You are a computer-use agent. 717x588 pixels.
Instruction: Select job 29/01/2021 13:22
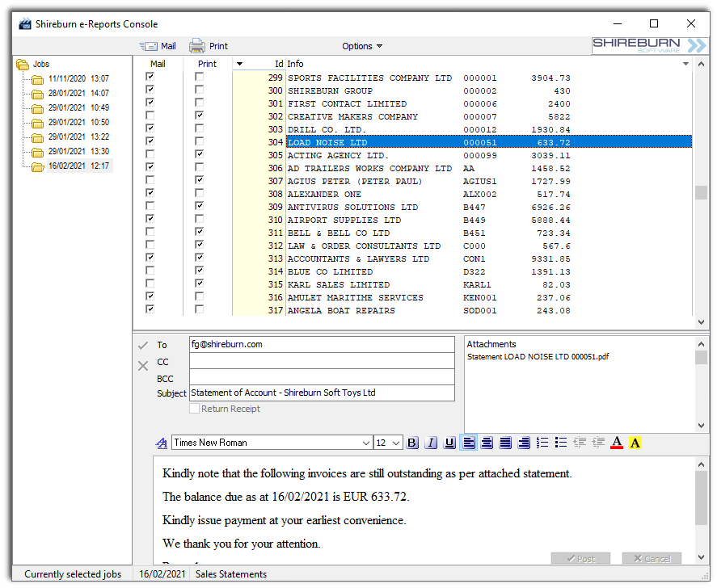coord(78,137)
